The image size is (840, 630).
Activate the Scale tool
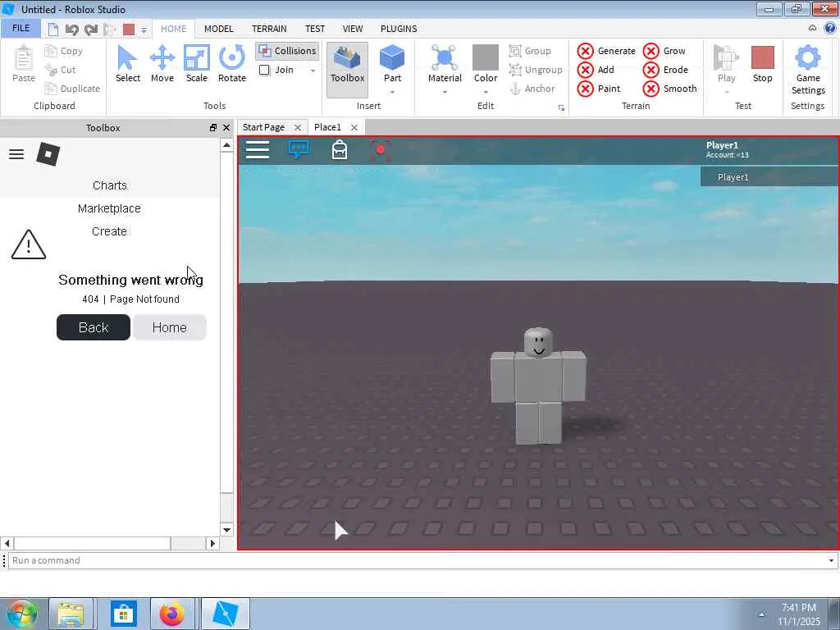click(x=197, y=64)
